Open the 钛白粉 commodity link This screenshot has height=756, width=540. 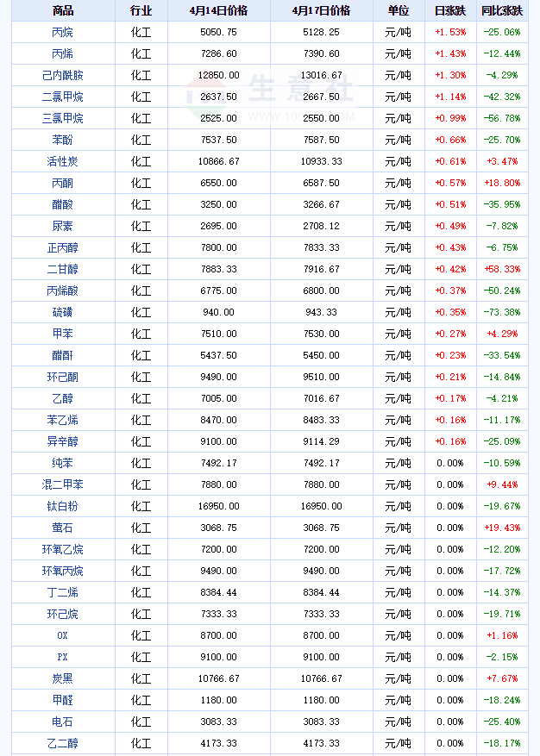pos(63,506)
